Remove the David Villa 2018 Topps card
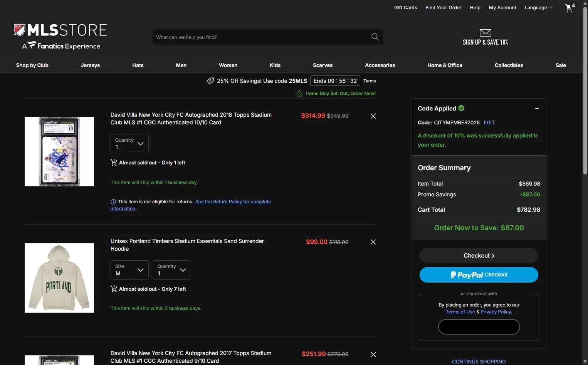 (373, 116)
